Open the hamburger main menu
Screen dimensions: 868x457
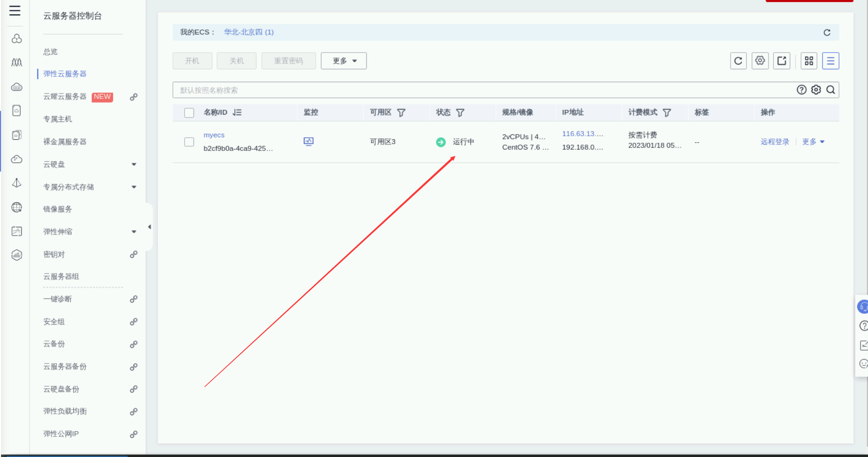tap(15, 11)
